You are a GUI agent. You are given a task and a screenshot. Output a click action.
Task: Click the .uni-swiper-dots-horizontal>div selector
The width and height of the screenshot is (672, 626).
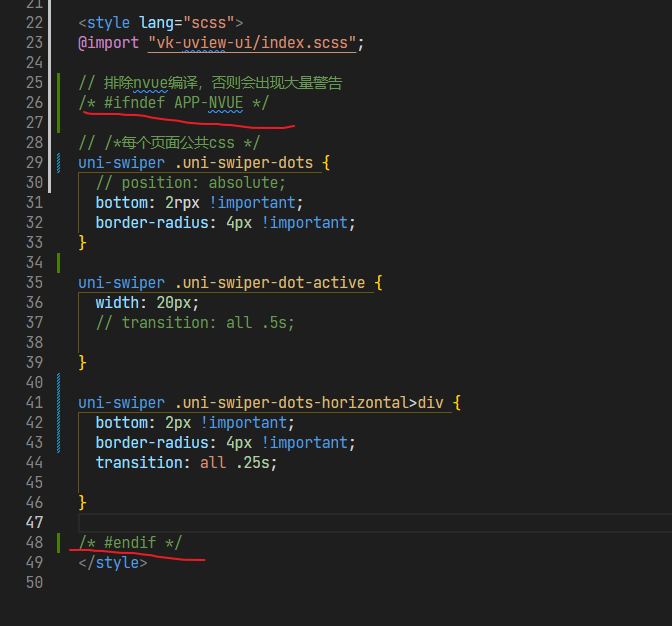click(307, 402)
